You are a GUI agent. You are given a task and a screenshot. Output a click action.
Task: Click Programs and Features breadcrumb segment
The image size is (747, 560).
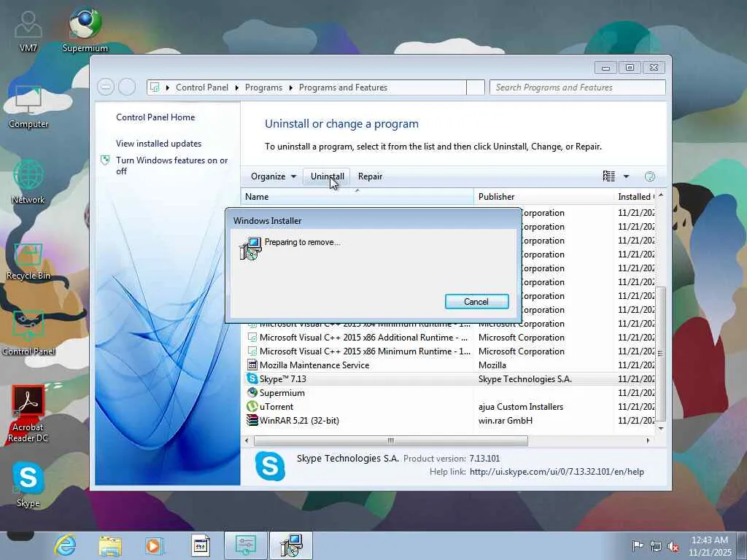pyautogui.click(x=343, y=87)
